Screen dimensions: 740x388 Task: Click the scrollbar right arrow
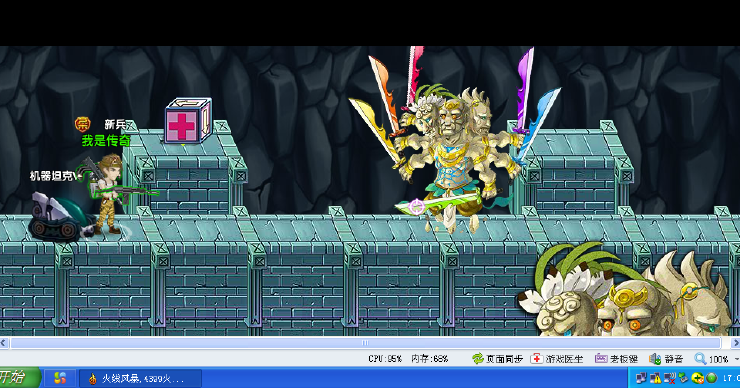(x=736, y=343)
